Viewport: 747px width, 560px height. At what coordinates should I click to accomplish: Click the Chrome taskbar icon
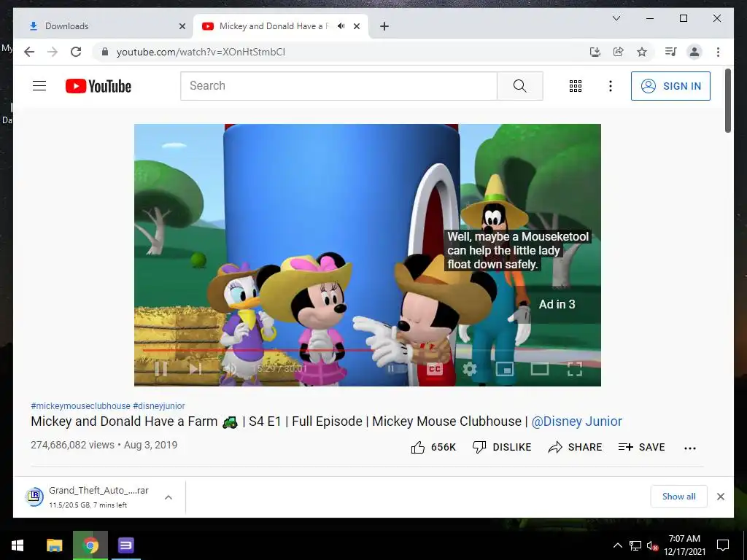tap(90, 545)
